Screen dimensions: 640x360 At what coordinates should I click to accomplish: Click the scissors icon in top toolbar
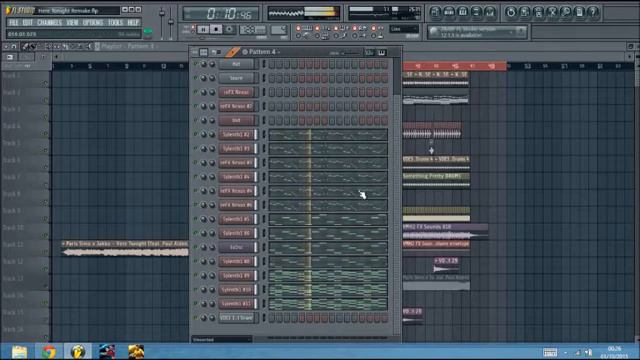pos(552,13)
